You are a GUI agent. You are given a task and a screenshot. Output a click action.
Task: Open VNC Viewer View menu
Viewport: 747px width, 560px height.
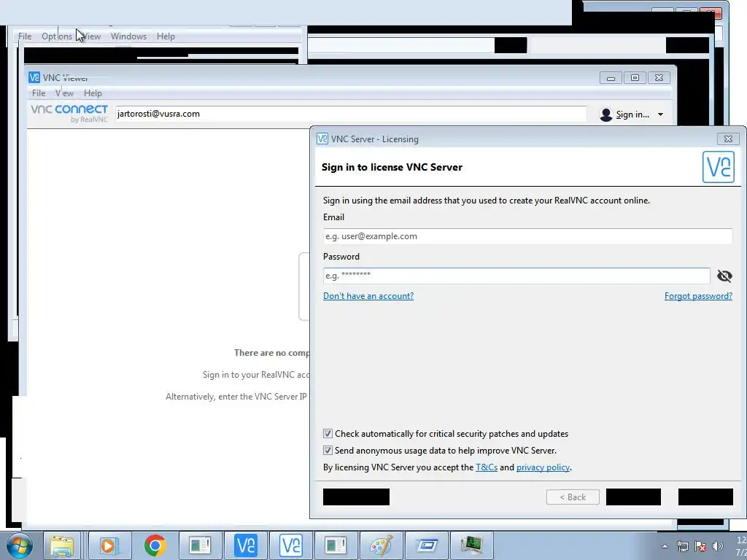click(64, 93)
